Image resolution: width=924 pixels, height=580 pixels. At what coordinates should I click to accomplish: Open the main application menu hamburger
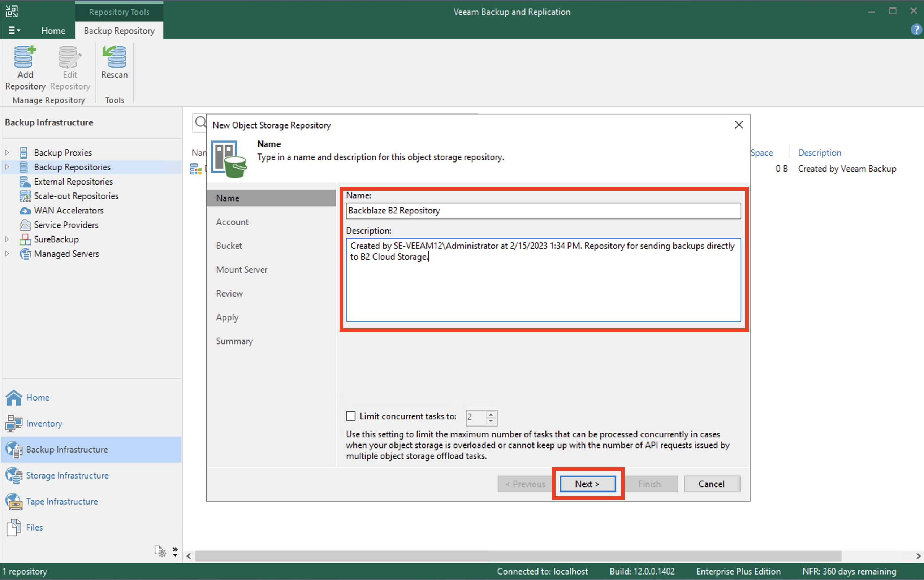[x=14, y=30]
